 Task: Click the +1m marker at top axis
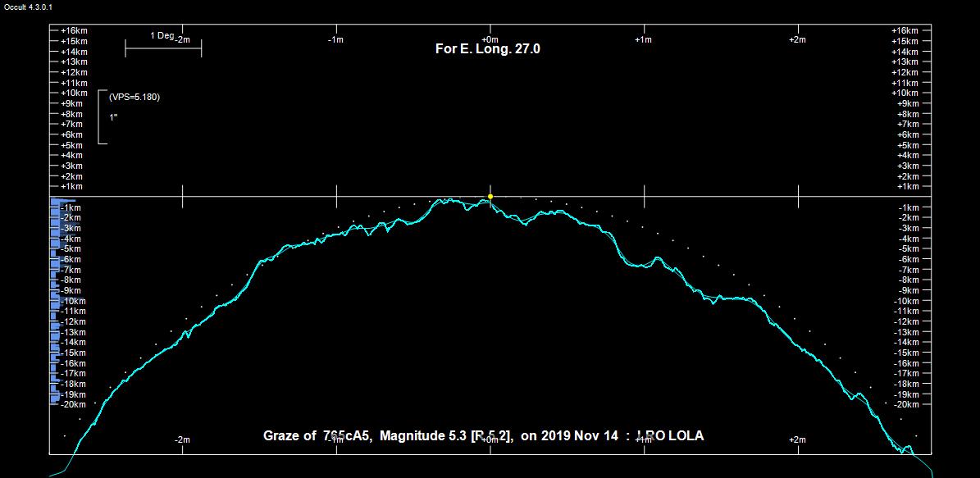(x=643, y=39)
